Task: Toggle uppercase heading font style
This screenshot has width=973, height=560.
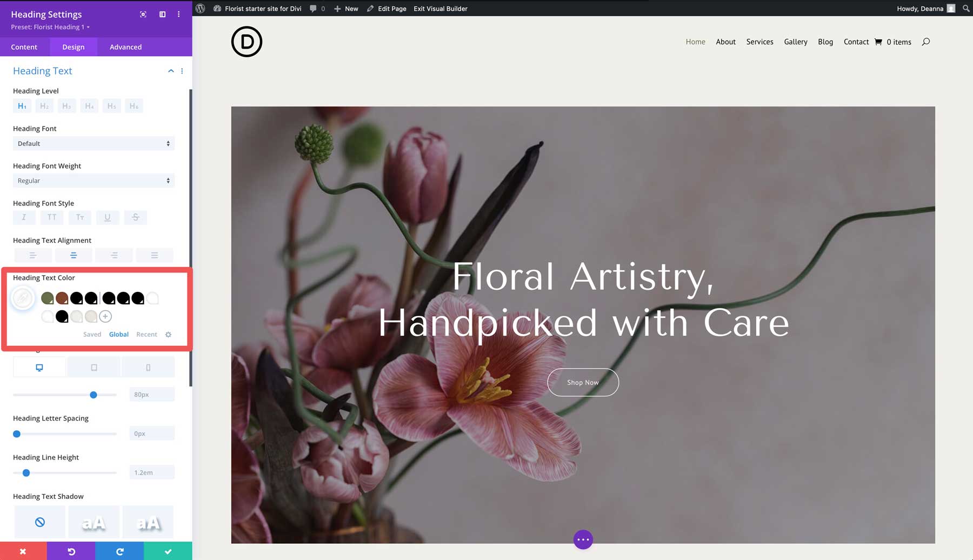Action: pos(52,217)
